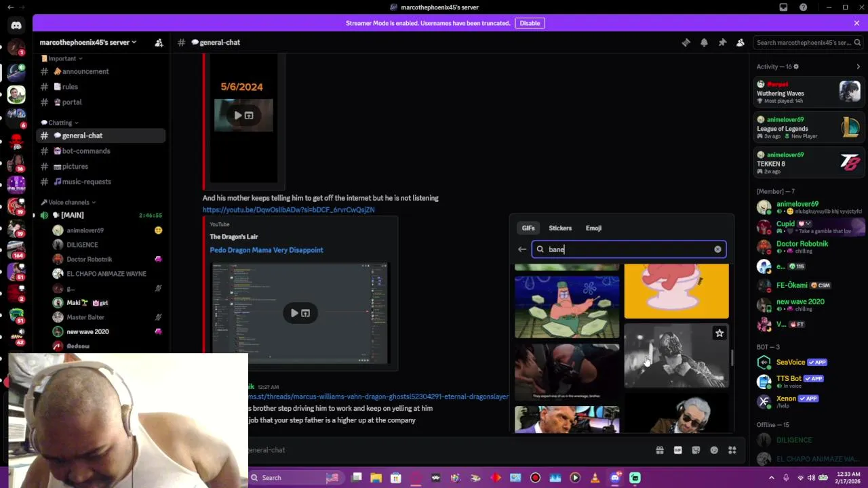Open League of Legends activity card

(x=808, y=127)
